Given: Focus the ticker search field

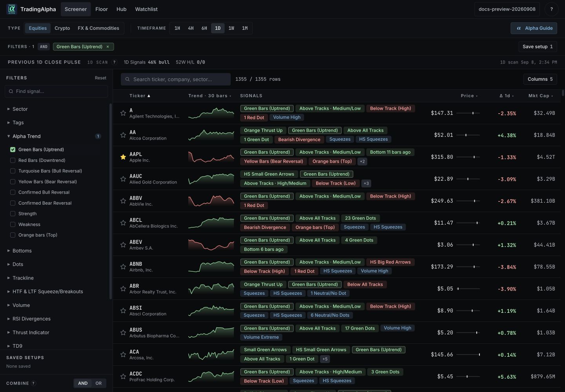Looking at the screenshot, I should point(176,79).
